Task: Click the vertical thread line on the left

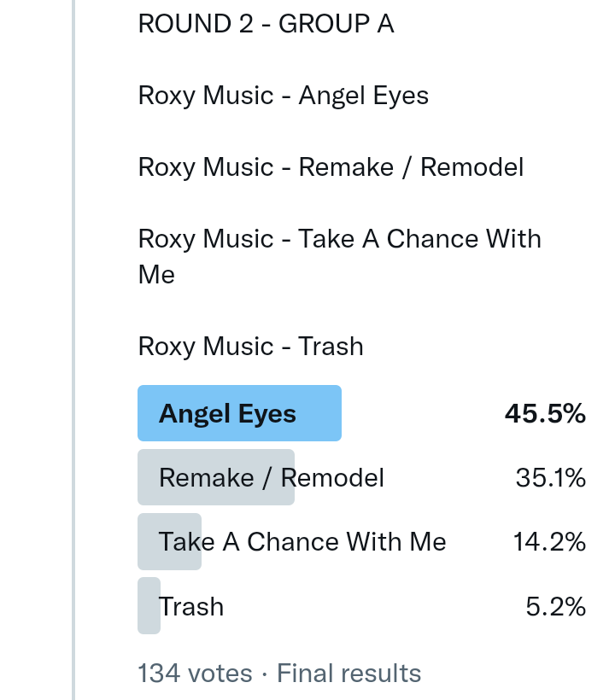Action: (73, 341)
